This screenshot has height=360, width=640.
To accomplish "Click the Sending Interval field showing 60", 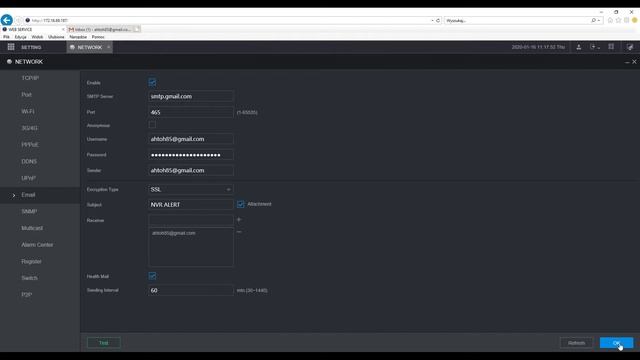I will coord(191,291).
